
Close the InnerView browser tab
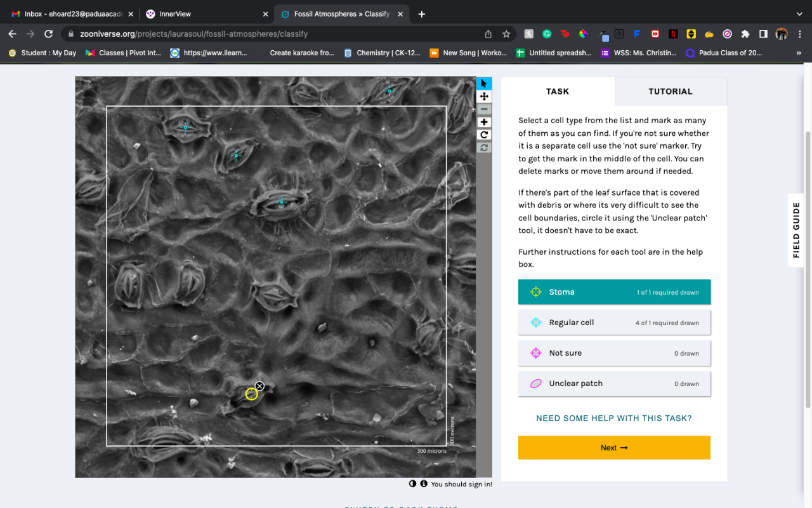pos(265,14)
